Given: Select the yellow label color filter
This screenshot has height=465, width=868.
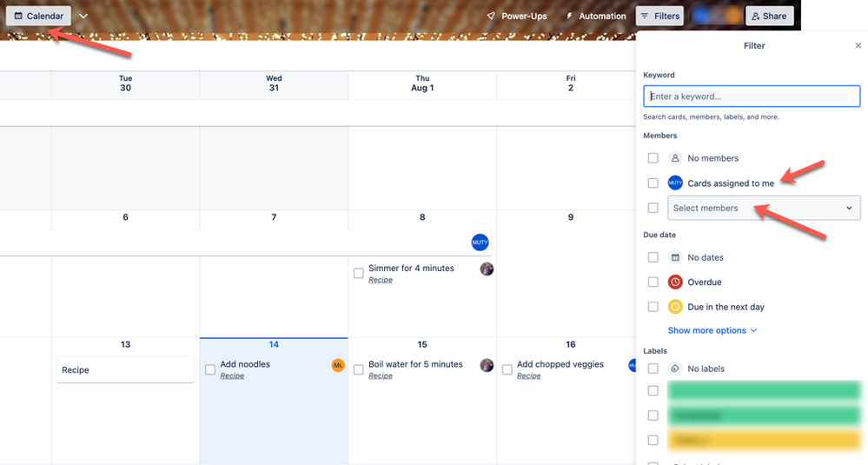Looking at the screenshot, I should pyautogui.click(x=763, y=440).
